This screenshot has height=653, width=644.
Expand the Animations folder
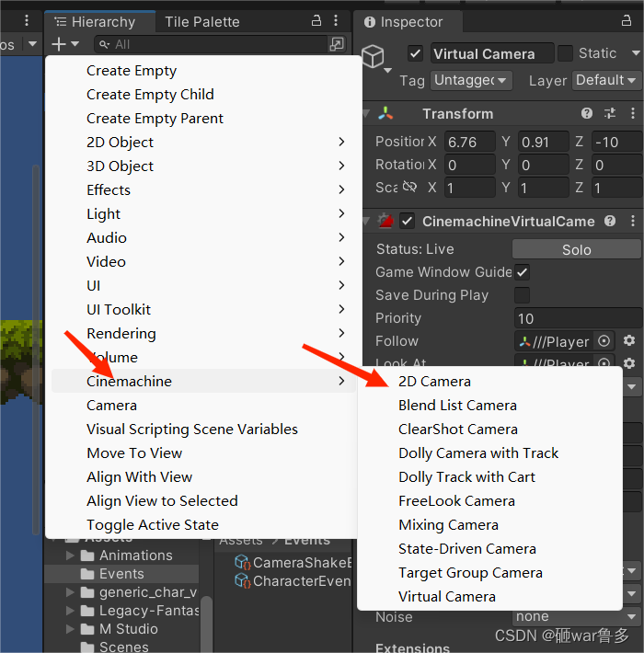coord(70,556)
